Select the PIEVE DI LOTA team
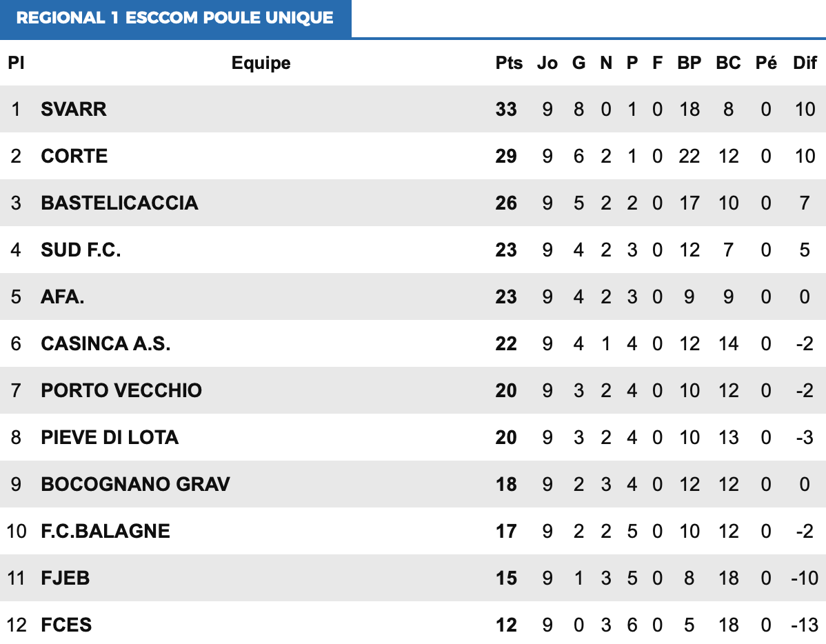The image size is (826, 644). [x=110, y=437]
